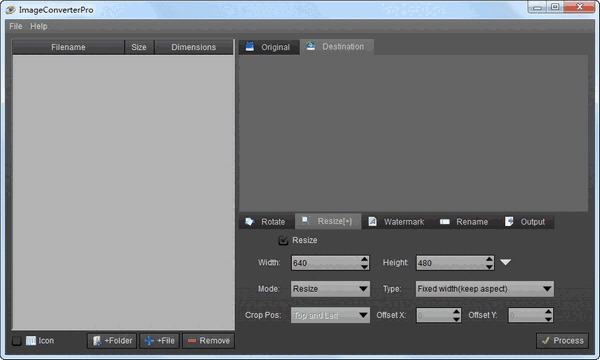
Task: Uncheck the Resize checkbox
Action: click(283, 240)
